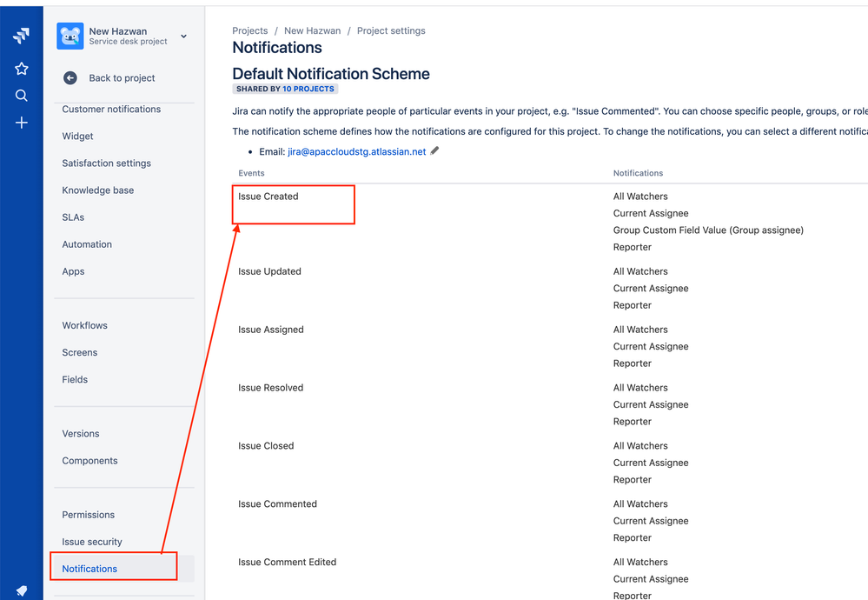Click the Issue Updated event

click(x=269, y=271)
